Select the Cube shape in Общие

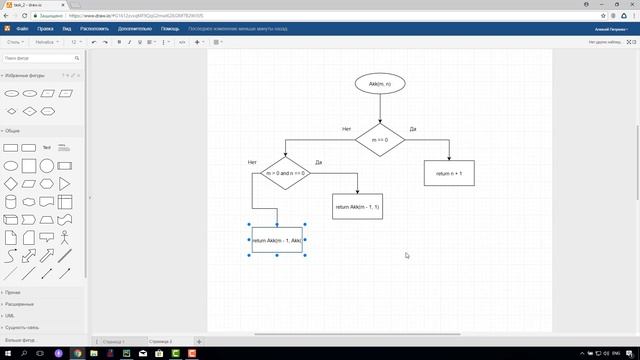11,220
